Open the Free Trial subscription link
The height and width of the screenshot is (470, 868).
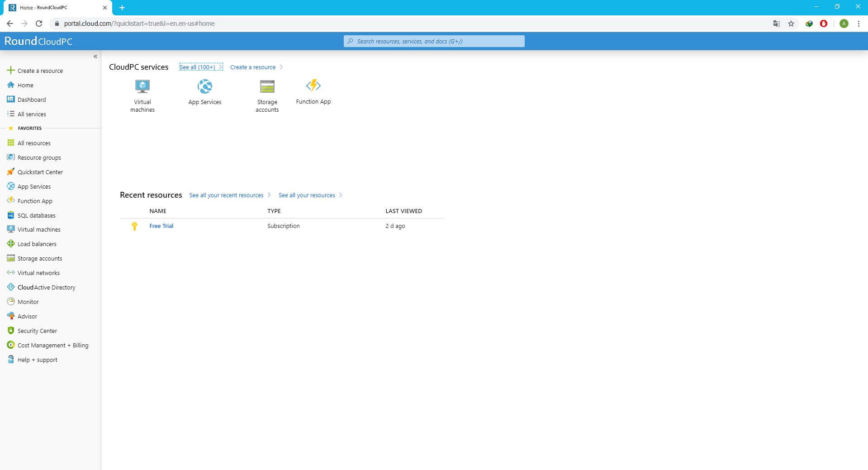(x=161, y=226)
